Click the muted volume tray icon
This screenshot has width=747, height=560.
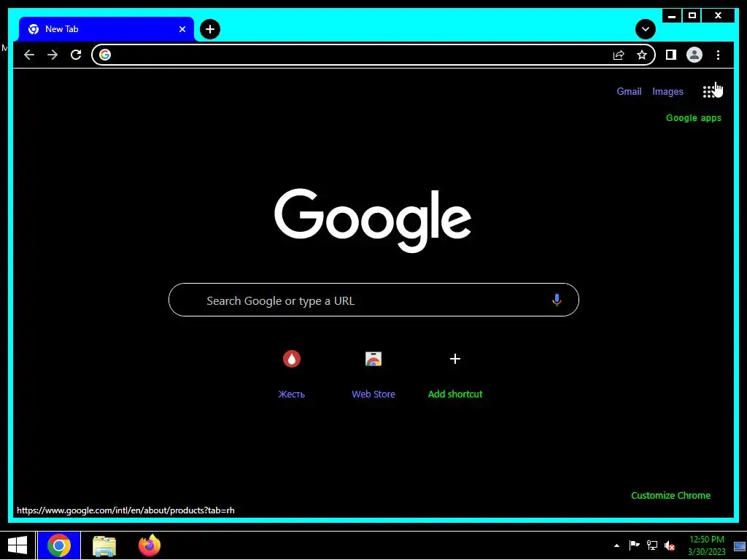click(670, 545)
